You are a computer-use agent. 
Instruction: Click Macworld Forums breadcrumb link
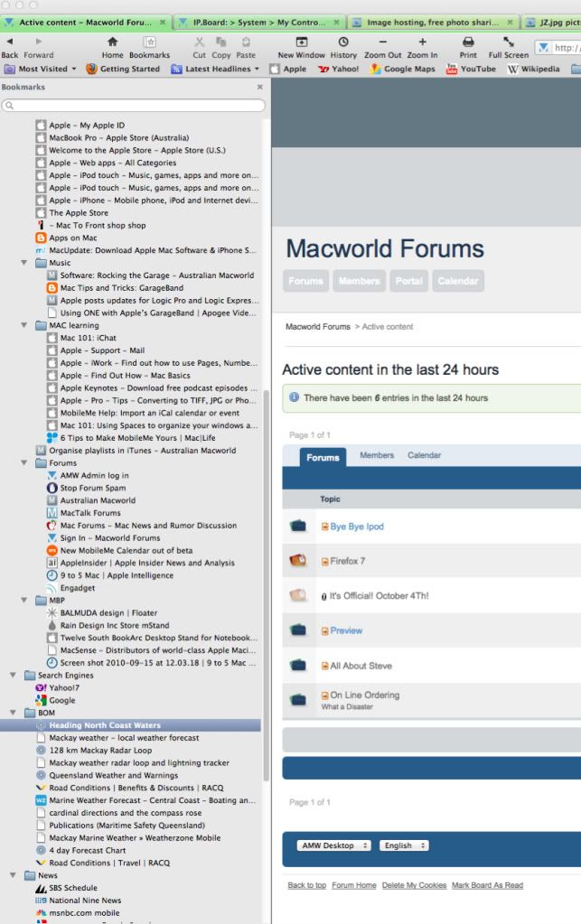317,326
